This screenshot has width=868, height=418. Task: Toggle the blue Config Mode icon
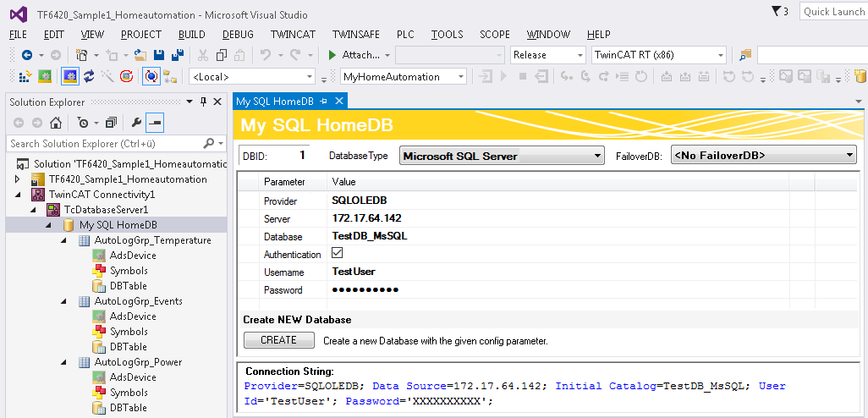(x=69, y=76)
